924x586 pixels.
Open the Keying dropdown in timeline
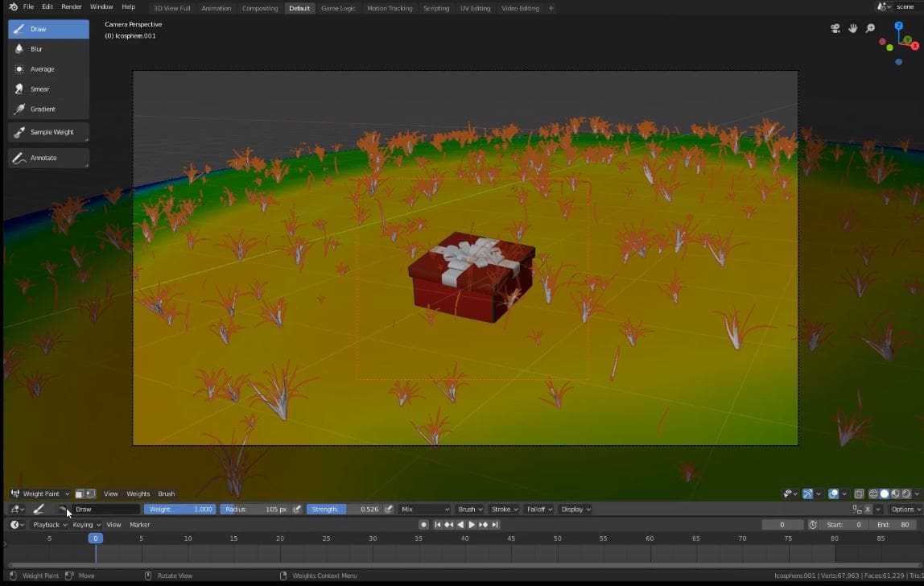[x=86, y=525]
